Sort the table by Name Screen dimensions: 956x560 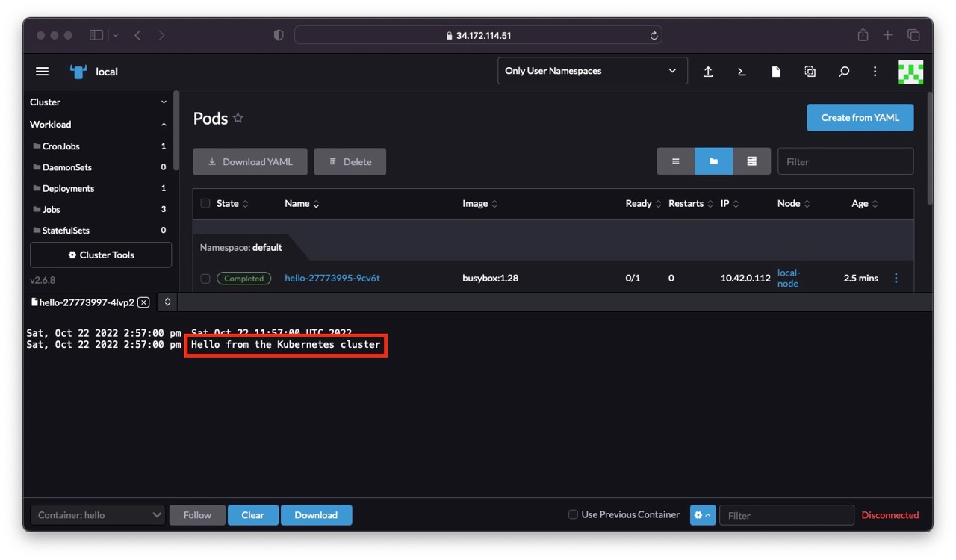click(x=302, y=204)
